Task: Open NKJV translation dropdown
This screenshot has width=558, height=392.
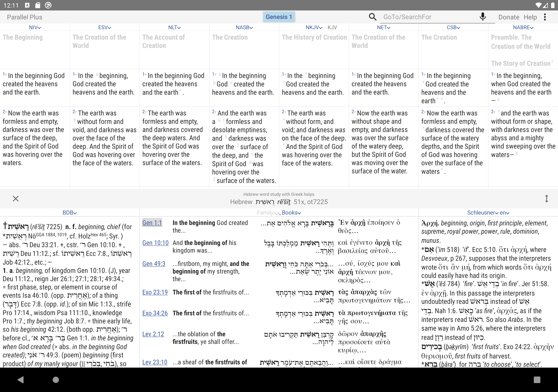Action: pyautogui.click(x=314, y=27)
